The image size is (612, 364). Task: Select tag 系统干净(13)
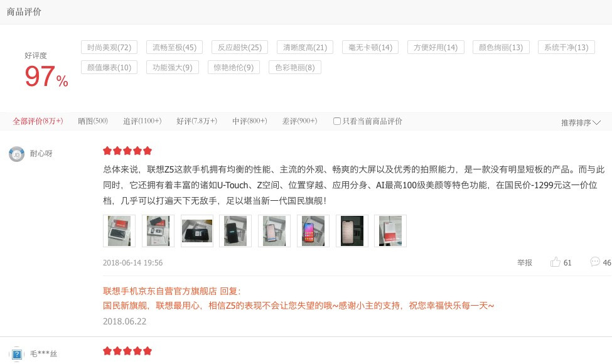point(566,47)
